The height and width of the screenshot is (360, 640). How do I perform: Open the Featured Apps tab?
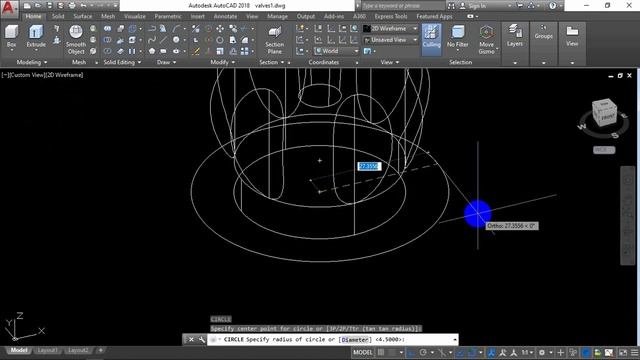click(434, 16)
